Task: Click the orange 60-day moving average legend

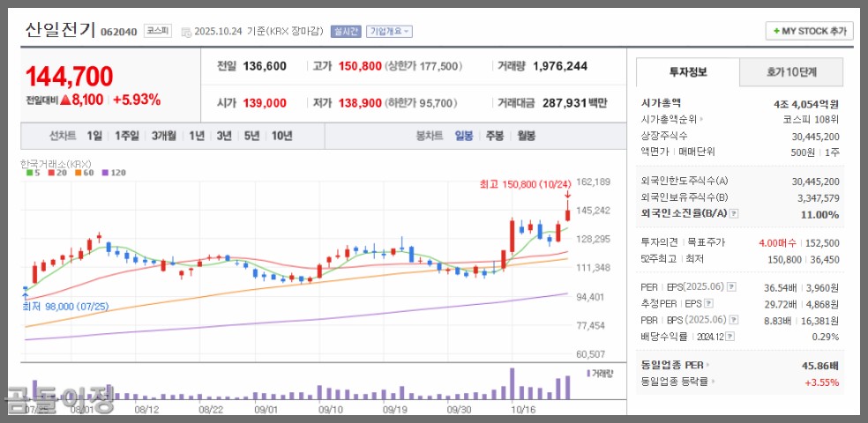Action: pos(84,173)
